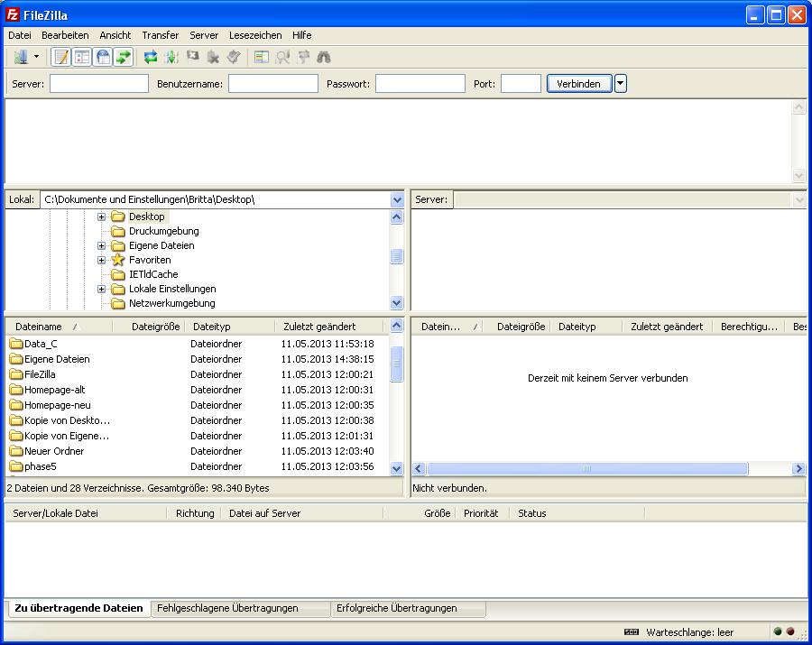The image size is (812, 645).
Task: Click the Server quickconnect input field
Action: click(99, 84)
